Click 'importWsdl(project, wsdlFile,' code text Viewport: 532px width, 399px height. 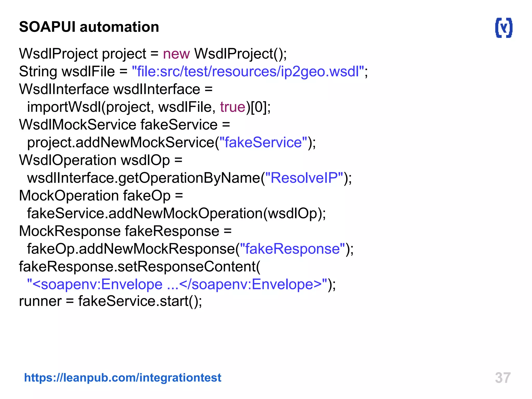point(121,107)
